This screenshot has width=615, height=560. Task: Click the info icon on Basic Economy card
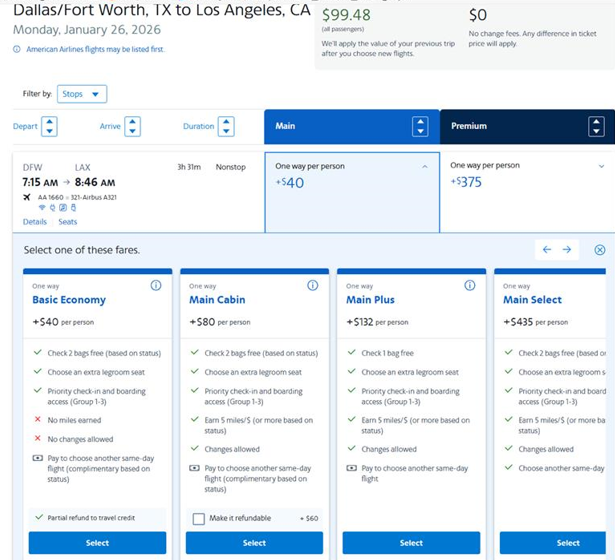[x=156, y=286]
